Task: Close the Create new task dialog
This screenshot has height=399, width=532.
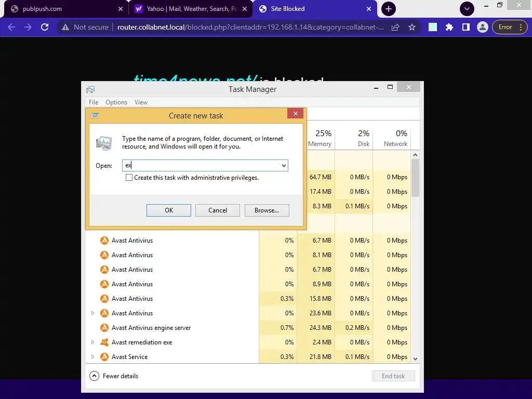Action: tap(296, 113)
